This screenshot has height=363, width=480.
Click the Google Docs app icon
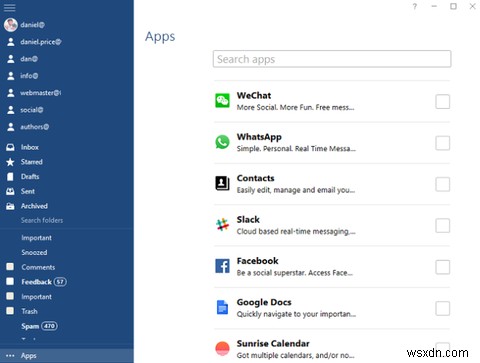[222, 307]
